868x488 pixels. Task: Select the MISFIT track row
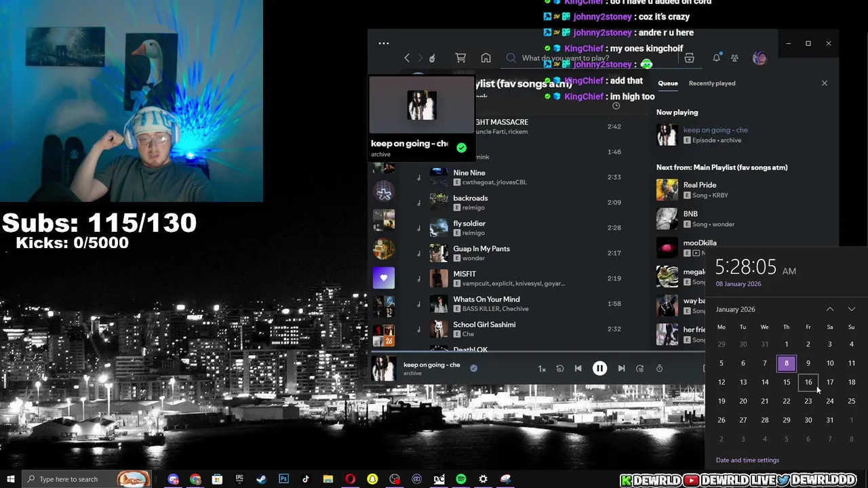(522, 279)
